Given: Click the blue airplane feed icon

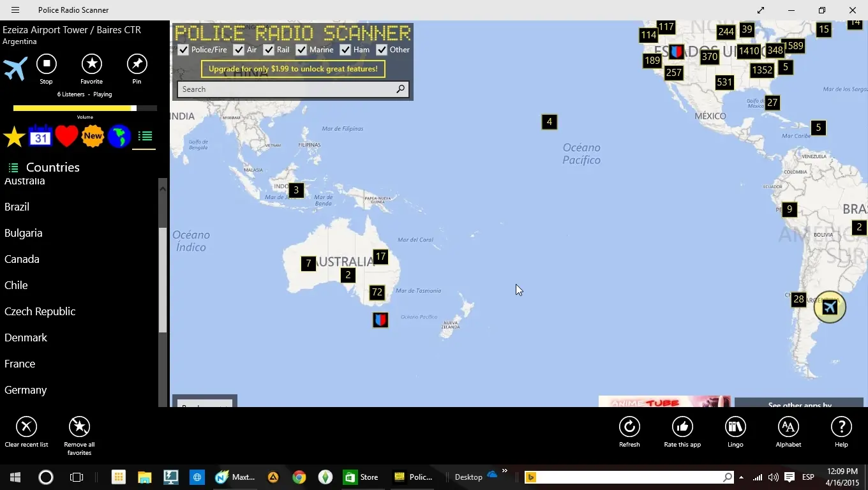Looking at the screenshot, I should point(15,68).
